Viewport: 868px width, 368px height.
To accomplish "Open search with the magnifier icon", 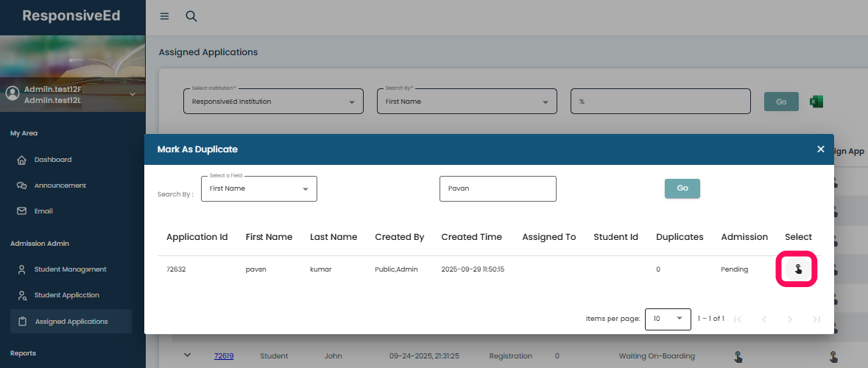I will click(x=191, y=17).
